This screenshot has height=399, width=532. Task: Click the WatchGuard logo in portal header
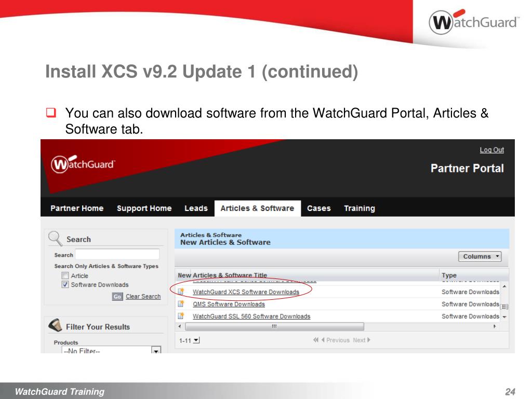pos(83,164)
